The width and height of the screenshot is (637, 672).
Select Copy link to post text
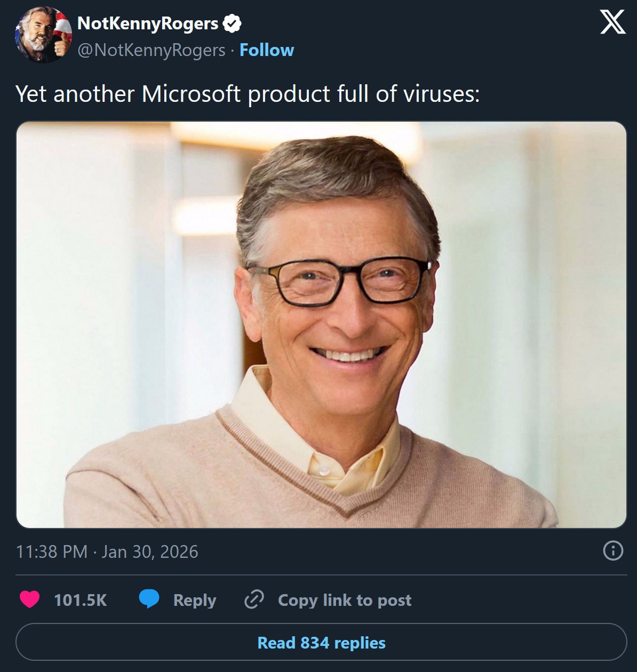coord(345,600)
